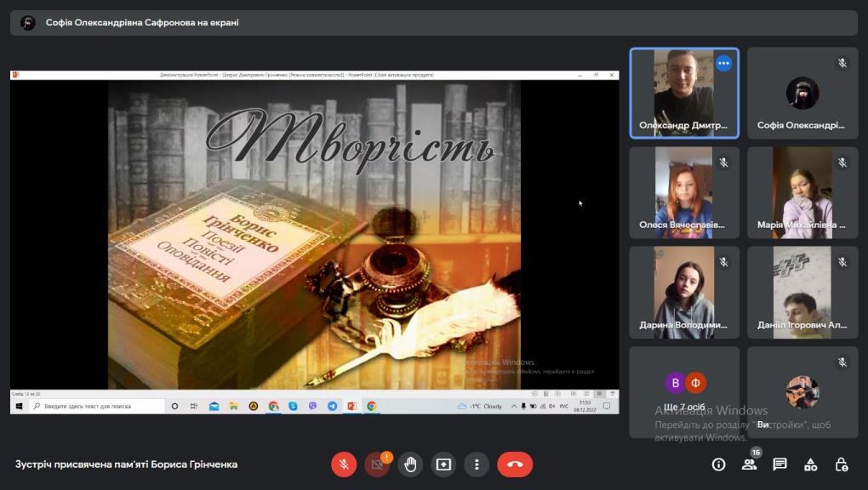
Task: Leave the call with the red hang-up button
Action: tap(515, 464)
